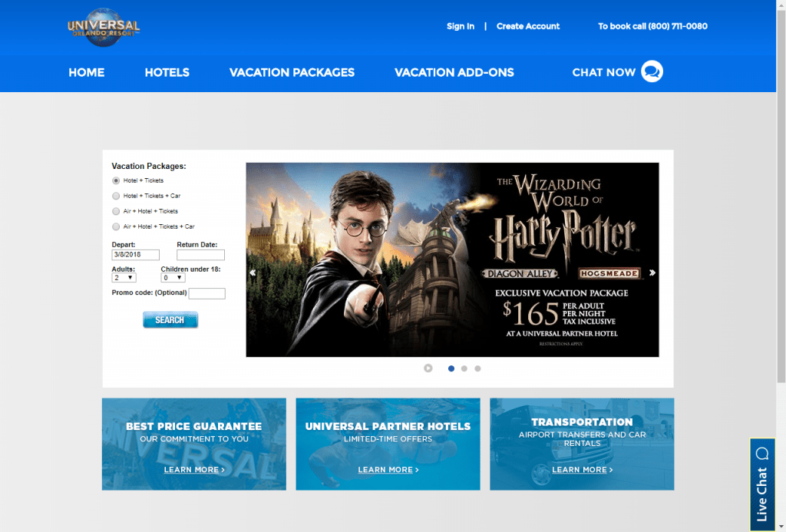Open the Live Chat side tab
Viewport: 786px width, 532px height.
tap(762, 484)
